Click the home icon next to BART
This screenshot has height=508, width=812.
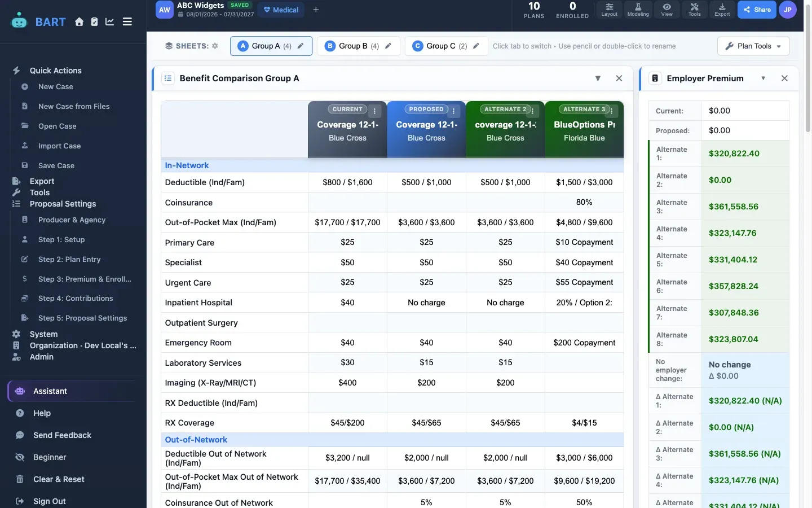click(x=79, y=22)
